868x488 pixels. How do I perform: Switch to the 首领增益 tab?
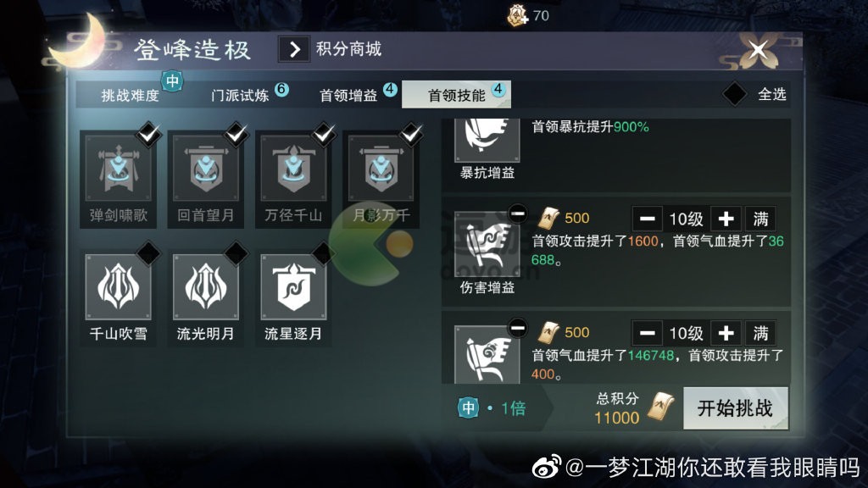coord(348,95)
